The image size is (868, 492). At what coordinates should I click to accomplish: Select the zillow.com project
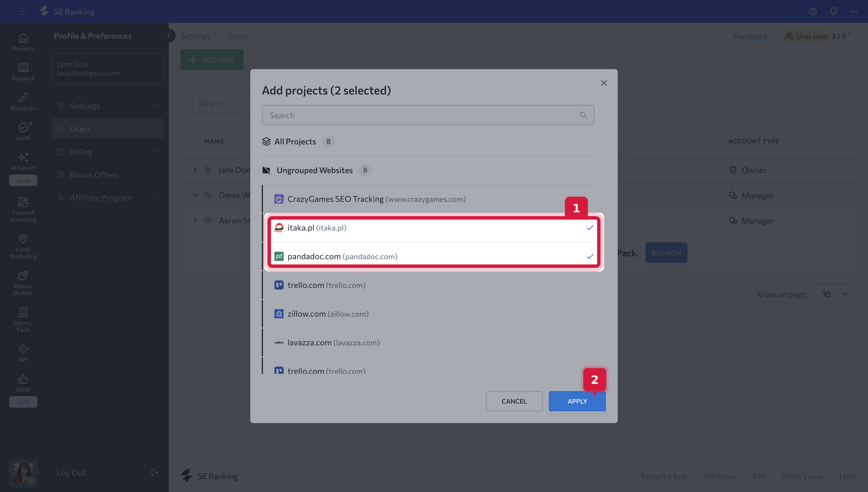tap(428, 313)
